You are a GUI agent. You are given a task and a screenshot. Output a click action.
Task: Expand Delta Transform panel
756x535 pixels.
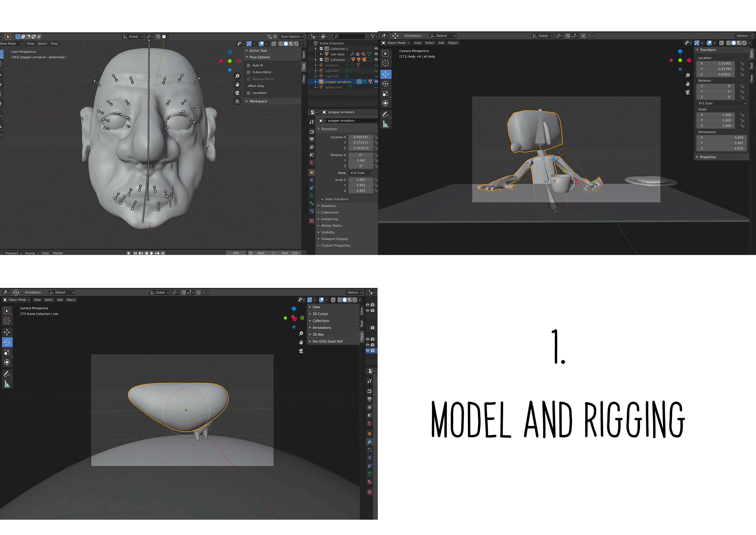336,199
